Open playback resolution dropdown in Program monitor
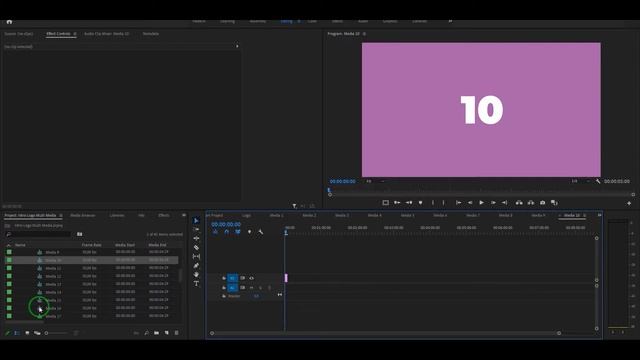Image resolution: width=640 pixels, height=360 pixels. pyautogui.click(x=581, y=181)
